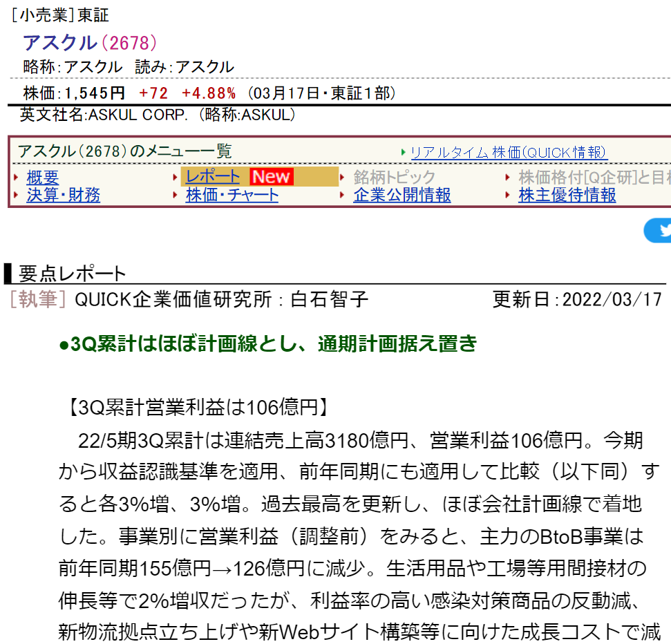Click the greyed 株価格付[Q企研] menu item
Screen dimensions: 671x644
(594, 177)
